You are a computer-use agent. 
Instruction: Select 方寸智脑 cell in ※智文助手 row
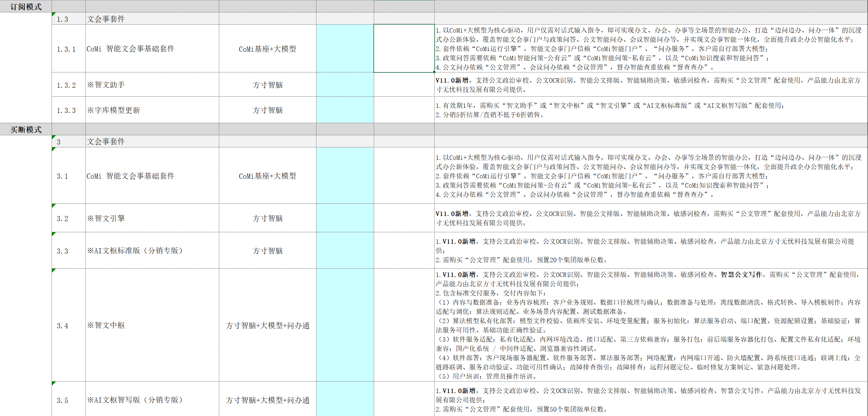[x=268, y=85]
